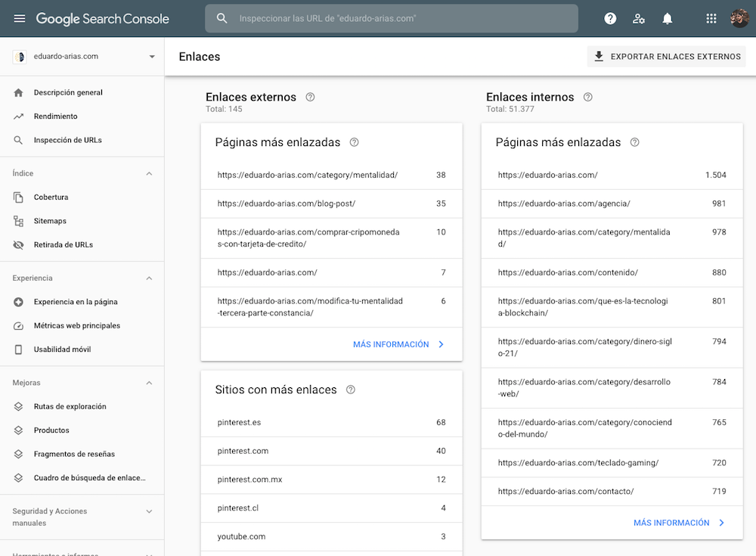Click the Retirada de URLs crossed-eye icon
The width and height of the screenshot is (756, 556).
[x=18, y=244]
